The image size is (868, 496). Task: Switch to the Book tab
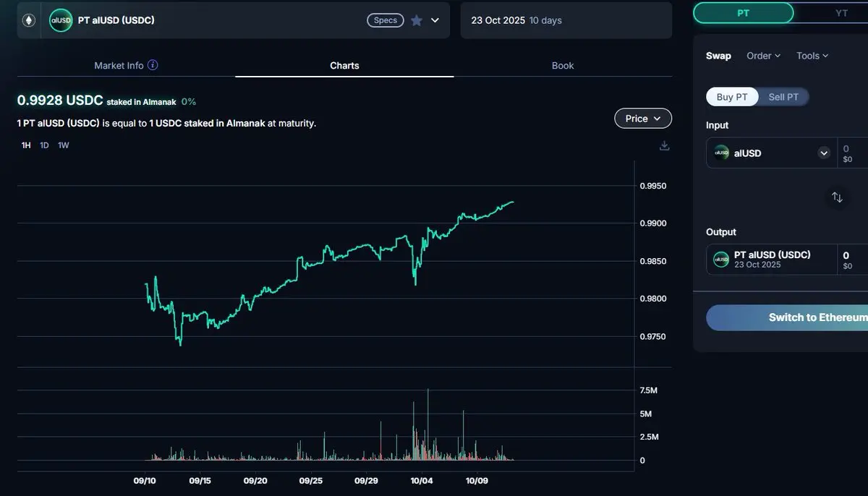coord(563,65)
